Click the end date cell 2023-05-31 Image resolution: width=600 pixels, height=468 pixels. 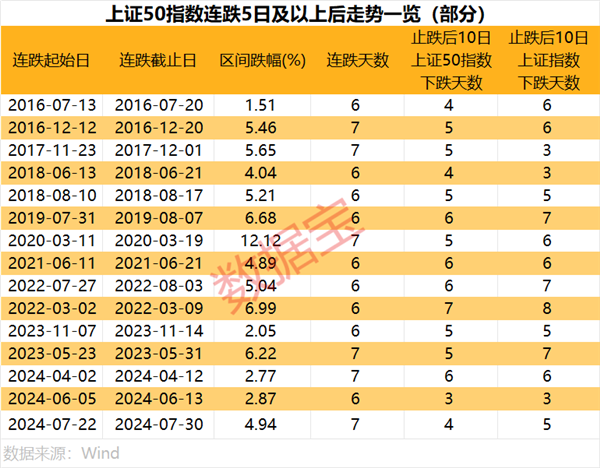[158, 356]
